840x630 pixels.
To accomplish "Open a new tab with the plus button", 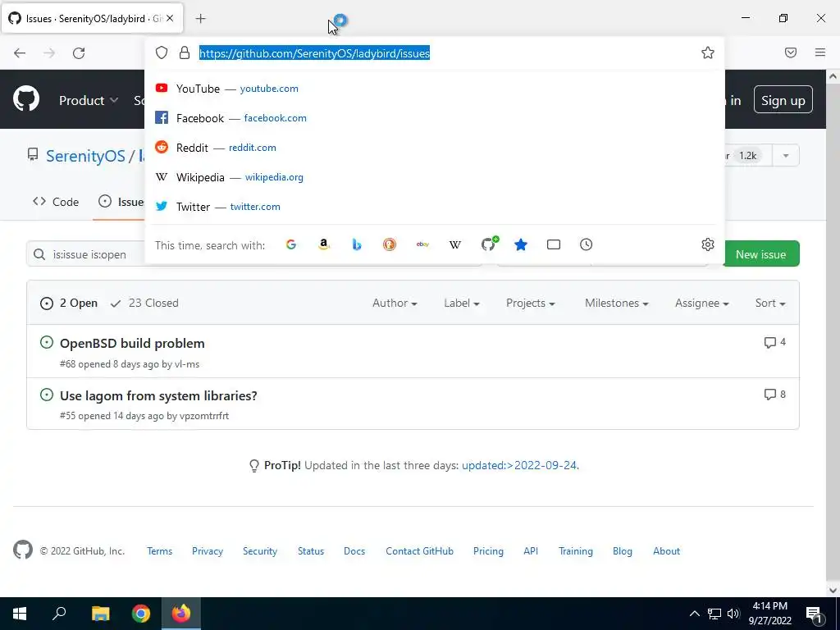I will (x=200, y=19).
